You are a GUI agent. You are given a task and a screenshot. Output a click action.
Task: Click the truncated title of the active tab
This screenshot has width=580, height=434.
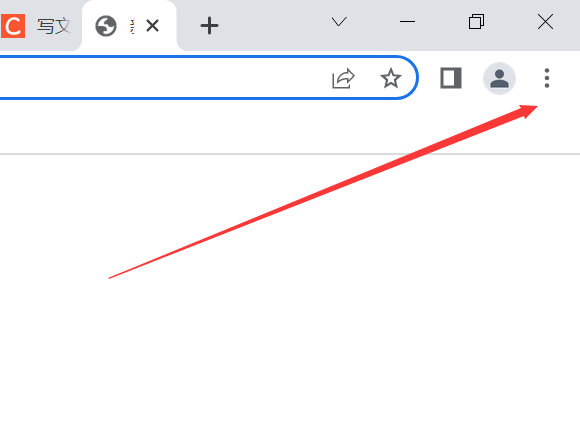pyautogui.click(x=132, y=26)
